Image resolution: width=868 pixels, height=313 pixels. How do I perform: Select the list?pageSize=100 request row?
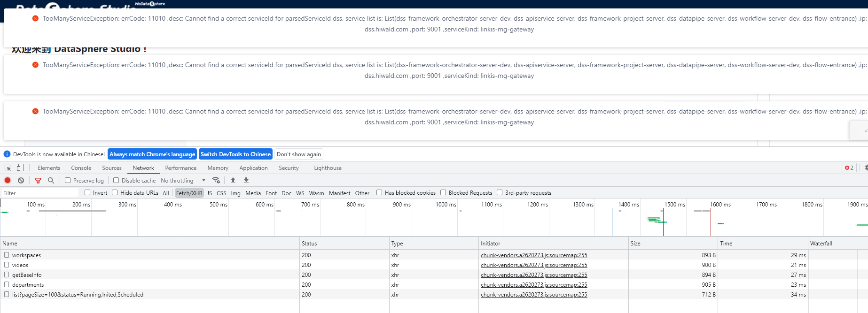tap(434, 294)
